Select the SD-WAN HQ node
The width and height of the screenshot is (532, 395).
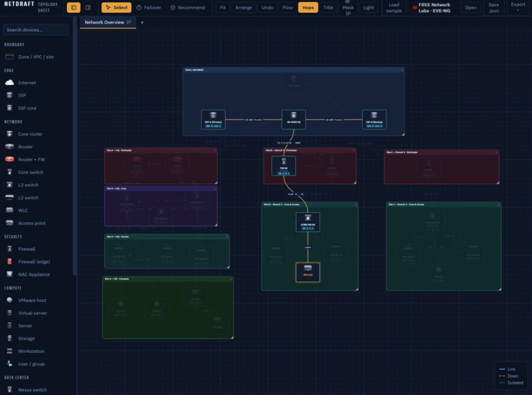click(294, 119)
